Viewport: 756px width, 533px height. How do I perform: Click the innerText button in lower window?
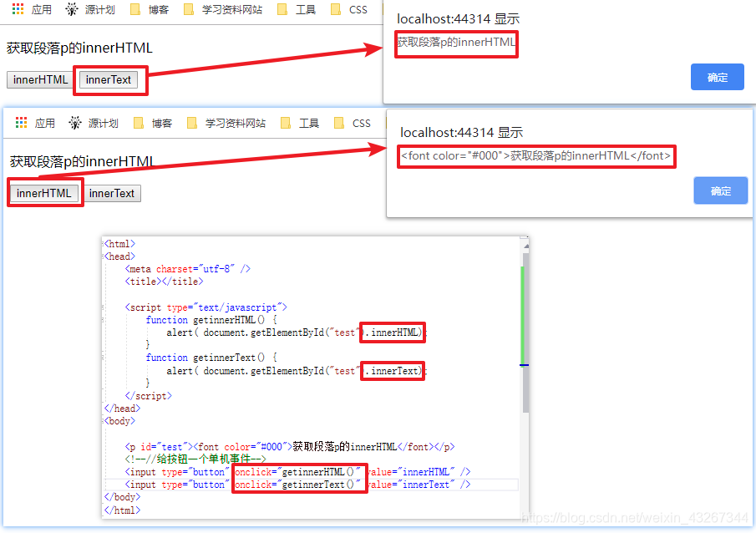point(113,192)
